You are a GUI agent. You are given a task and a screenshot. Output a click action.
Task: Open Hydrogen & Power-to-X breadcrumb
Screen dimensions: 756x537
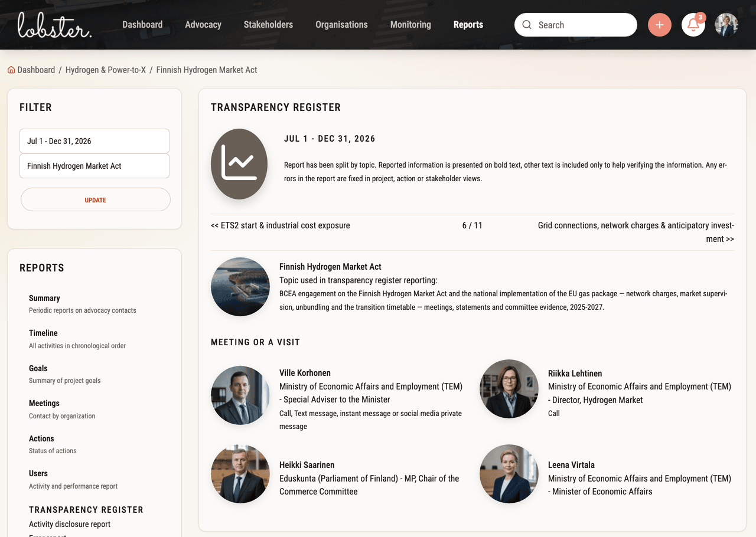106,70
